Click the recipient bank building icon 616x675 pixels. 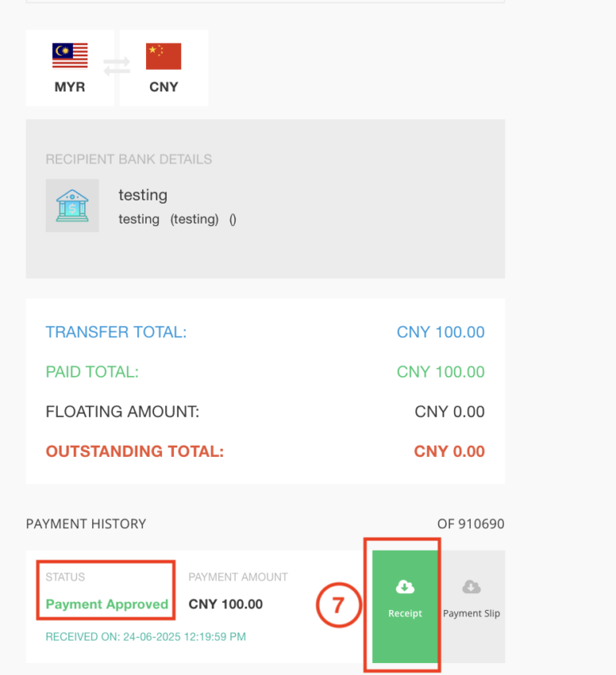pos(72,205)
